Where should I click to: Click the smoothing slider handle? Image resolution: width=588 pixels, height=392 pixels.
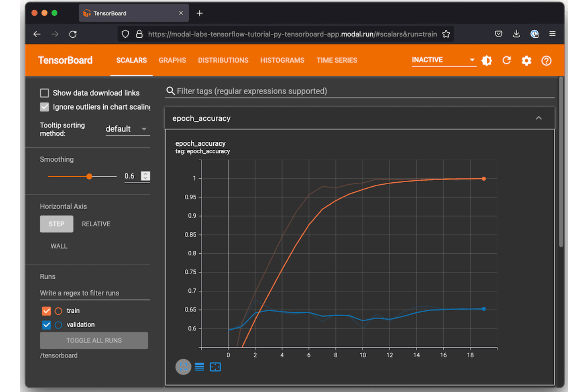click(x=89, y=176)
